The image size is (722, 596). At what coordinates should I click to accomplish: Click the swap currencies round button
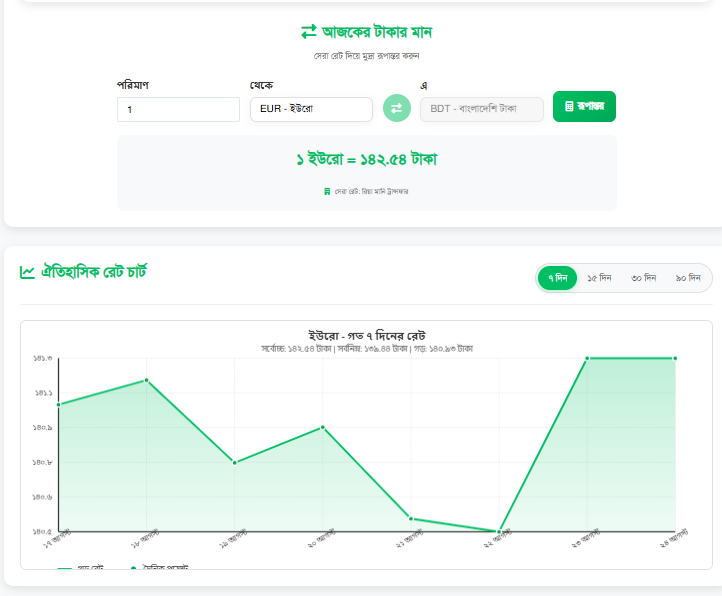[396, 108]
